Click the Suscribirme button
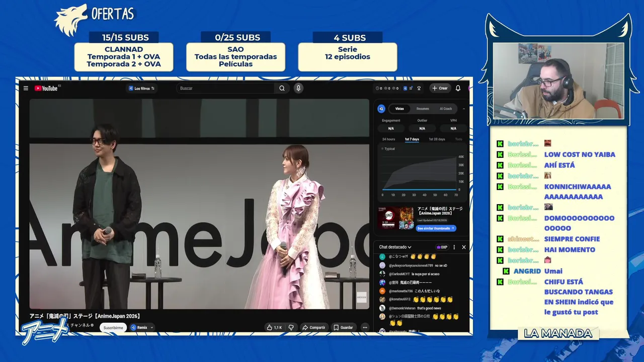This screenshot has height=362, width=644. pyautogui.click(x=113, y=328)
